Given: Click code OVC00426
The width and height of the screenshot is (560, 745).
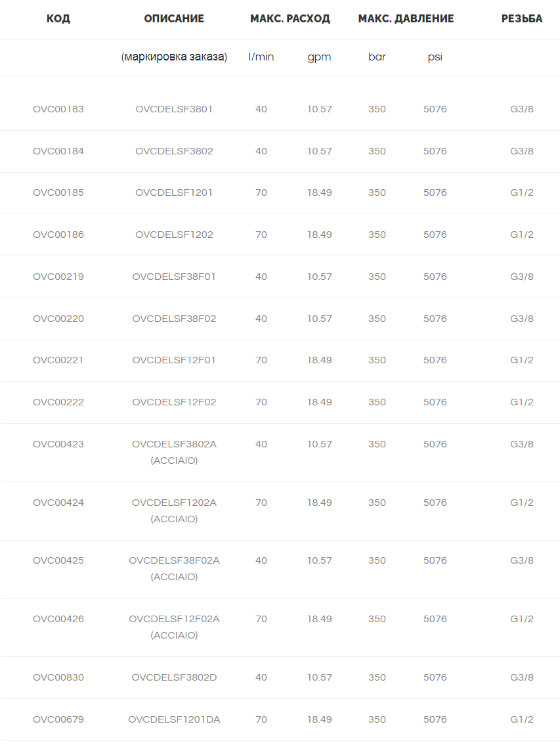Looking at the screenshot, I should point(58,619).
